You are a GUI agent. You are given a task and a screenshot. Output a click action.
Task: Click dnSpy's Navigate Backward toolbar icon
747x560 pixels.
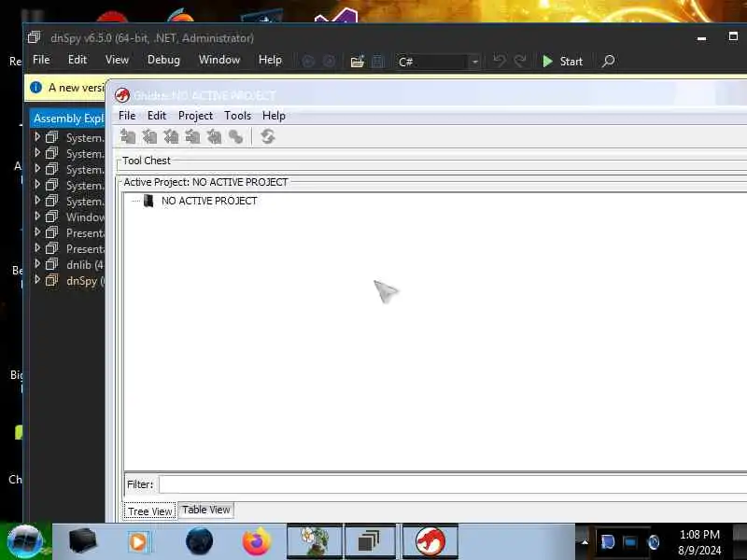pos(309,61)
